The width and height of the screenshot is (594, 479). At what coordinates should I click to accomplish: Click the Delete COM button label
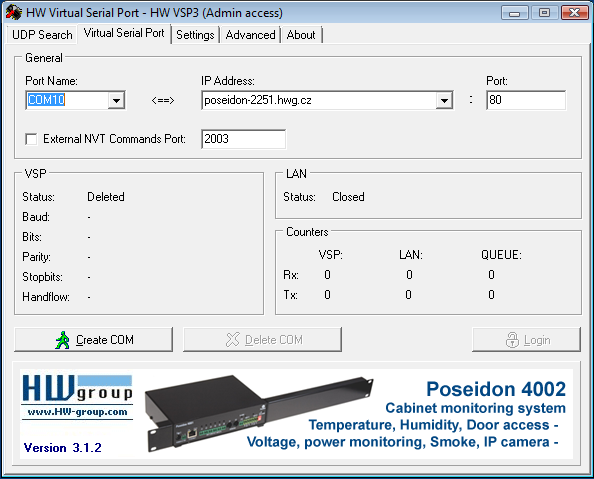pyautogui.click(x=274, y=340)
